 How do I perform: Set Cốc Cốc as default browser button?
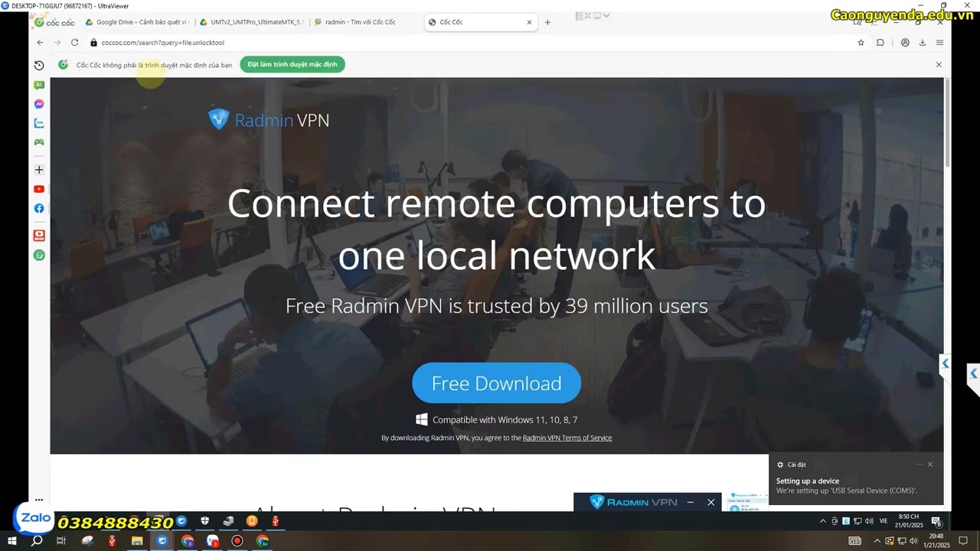pos(292,64)
